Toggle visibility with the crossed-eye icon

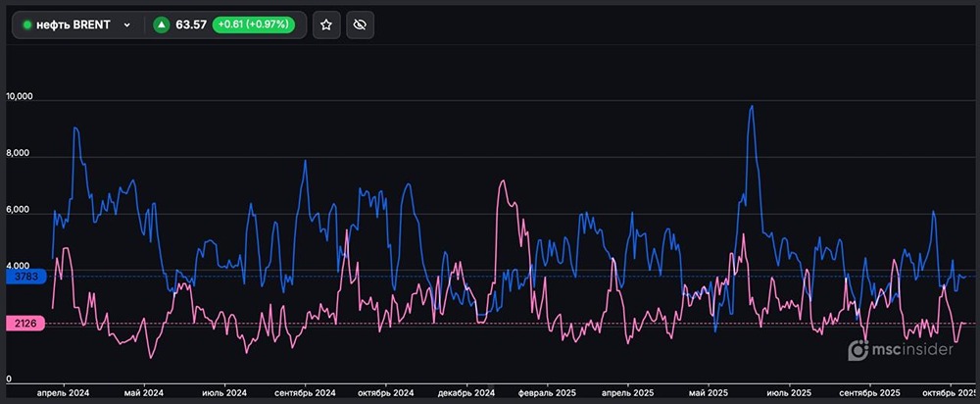coord(360,25)
